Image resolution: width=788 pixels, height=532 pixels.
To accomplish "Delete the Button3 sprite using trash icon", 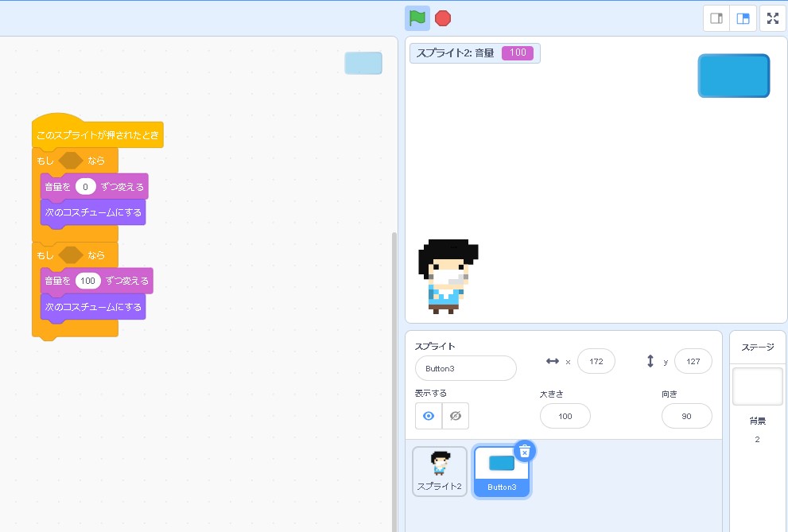I will (524, 452).
